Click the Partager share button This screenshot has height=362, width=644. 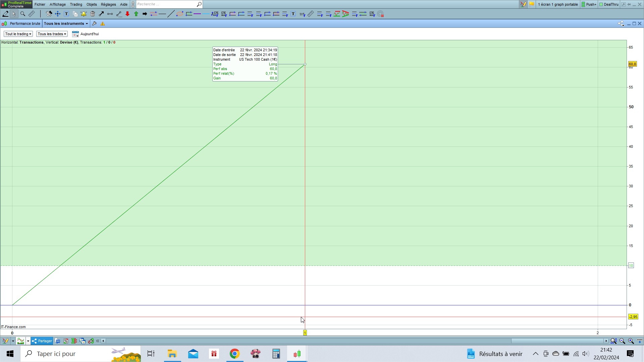(x=42, y=341)
